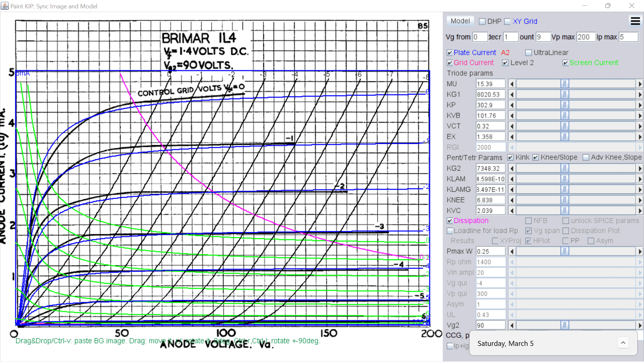
Task: Click the A2 label text
Action: [x=505, y=53]
